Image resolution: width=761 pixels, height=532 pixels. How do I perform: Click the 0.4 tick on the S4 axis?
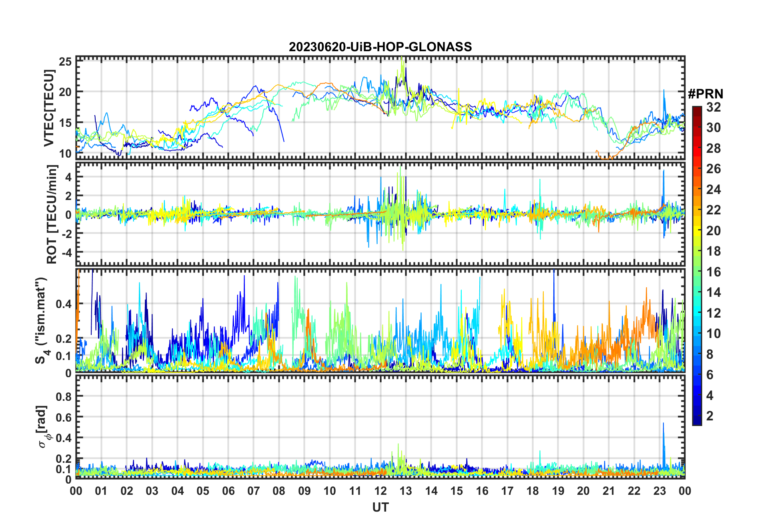[64, 304]
